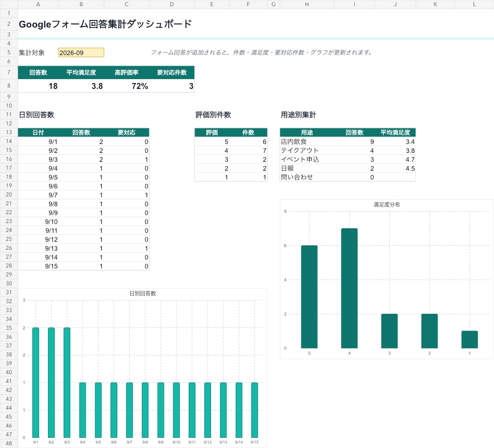Select the 日別回答数 section heading

36,115
